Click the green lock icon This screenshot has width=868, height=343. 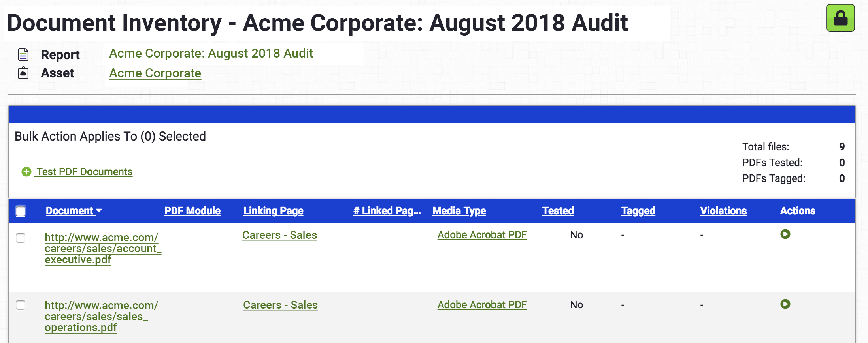click(840, 18)
